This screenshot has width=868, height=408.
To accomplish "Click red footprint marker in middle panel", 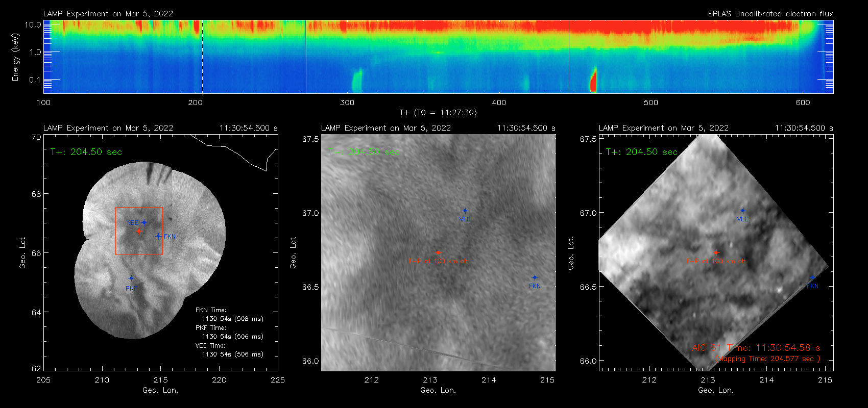I will click(438, 252).
